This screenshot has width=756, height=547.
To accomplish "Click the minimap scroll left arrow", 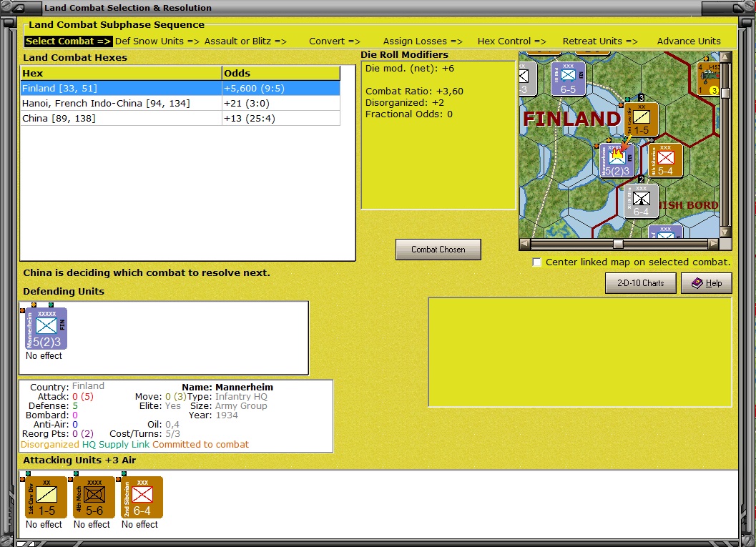I will point(524,244).
